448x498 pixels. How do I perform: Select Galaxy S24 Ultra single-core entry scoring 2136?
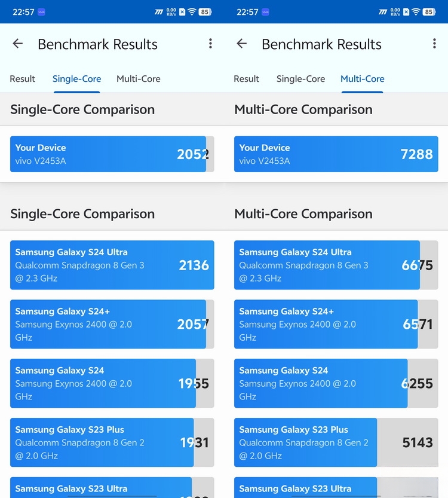tap(112, 265)
